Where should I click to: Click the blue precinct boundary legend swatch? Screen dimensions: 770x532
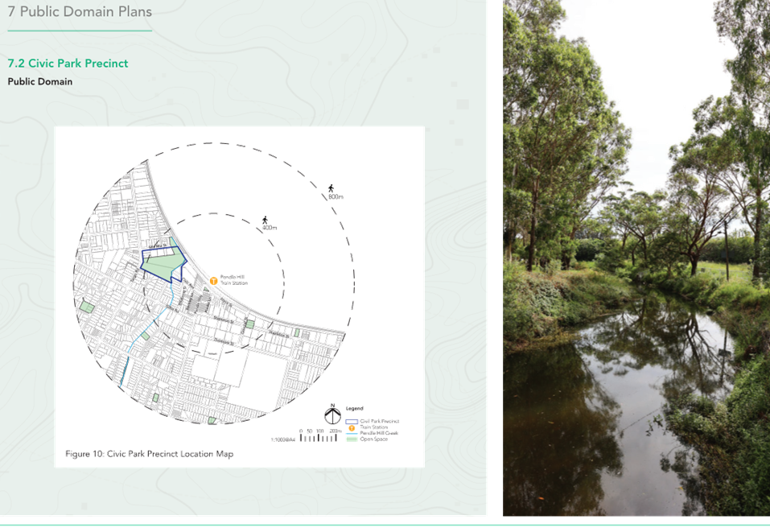click(351, 420)
